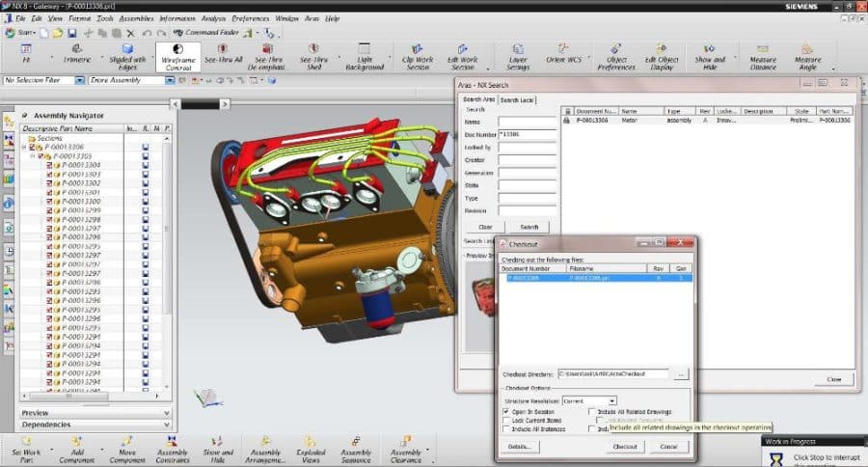The width and height of the screenshot is (868, 467).
Task: Click the Details... button
Action: [x=519, y=447]
